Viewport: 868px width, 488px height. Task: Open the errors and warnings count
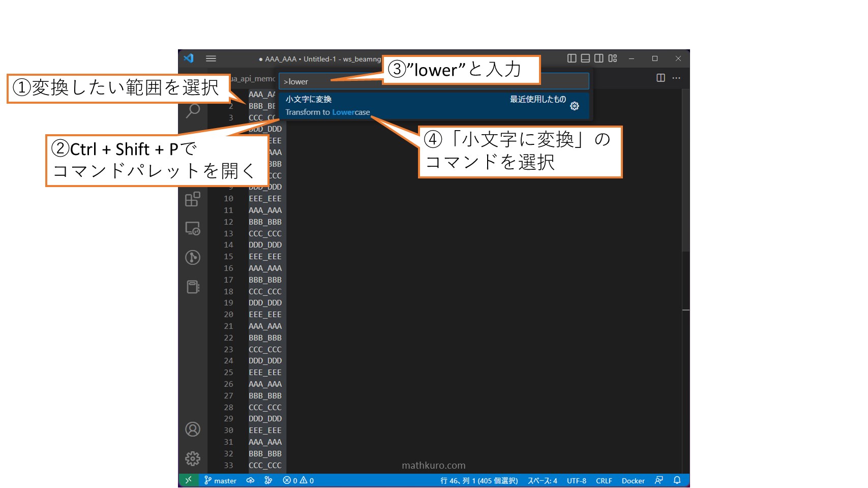pos(298,480)
